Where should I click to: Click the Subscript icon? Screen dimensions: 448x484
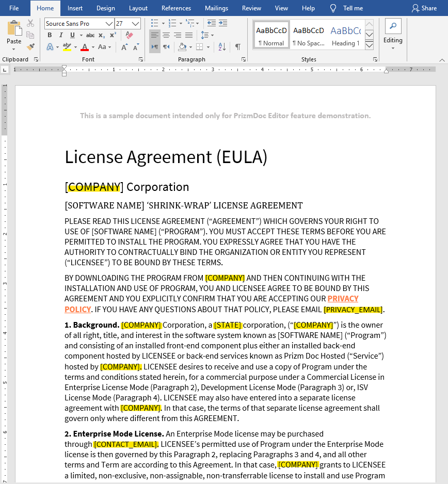(102, 36)
